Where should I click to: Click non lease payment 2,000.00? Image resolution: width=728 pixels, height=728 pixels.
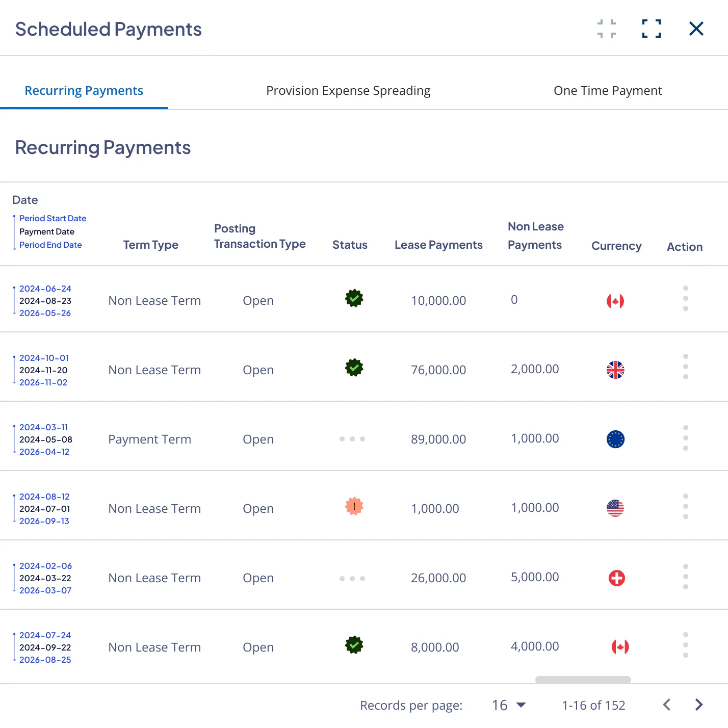pyautogui.click(x=535, y=369)
